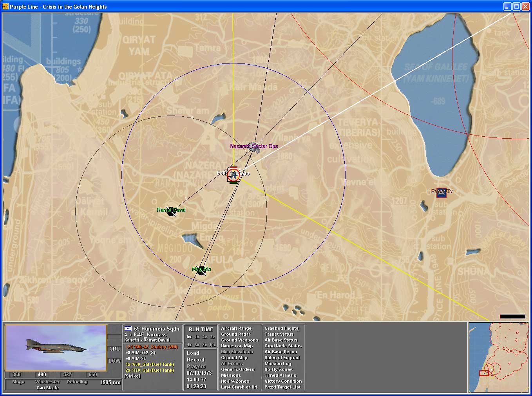The image size is (532, 396).
Task: Toggle Ground Radar overlay
Action: pos(235,334)
